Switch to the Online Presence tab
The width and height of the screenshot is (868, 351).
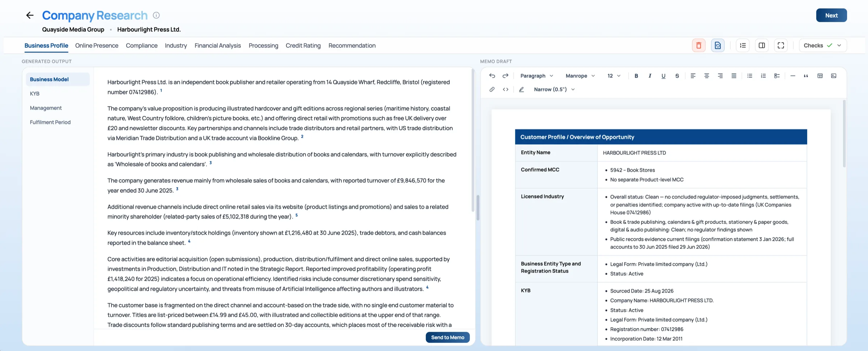click(97, 46)
